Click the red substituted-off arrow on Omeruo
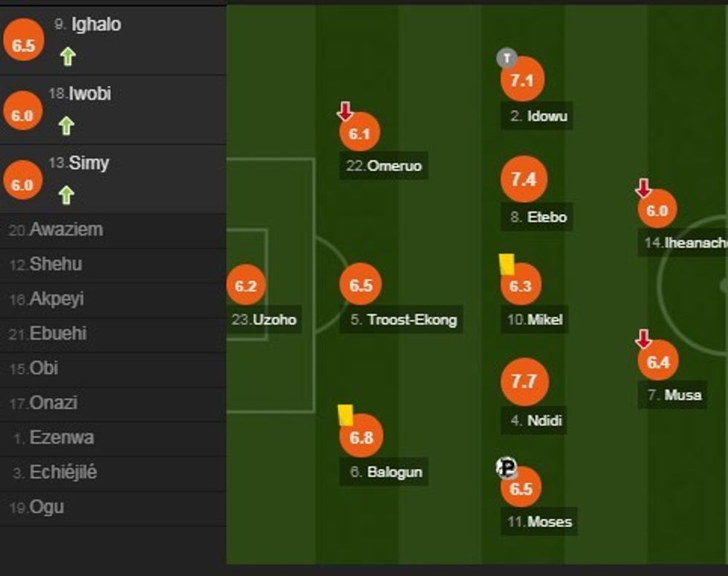Image resolution: width=728 pixels, height=576 pixels. click(345, 112)
